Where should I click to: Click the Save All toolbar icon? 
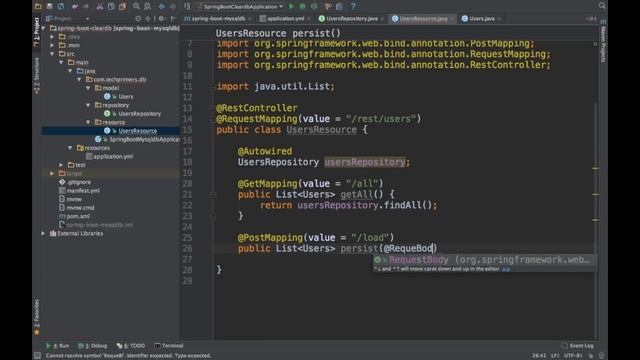[x=49, y=6]
